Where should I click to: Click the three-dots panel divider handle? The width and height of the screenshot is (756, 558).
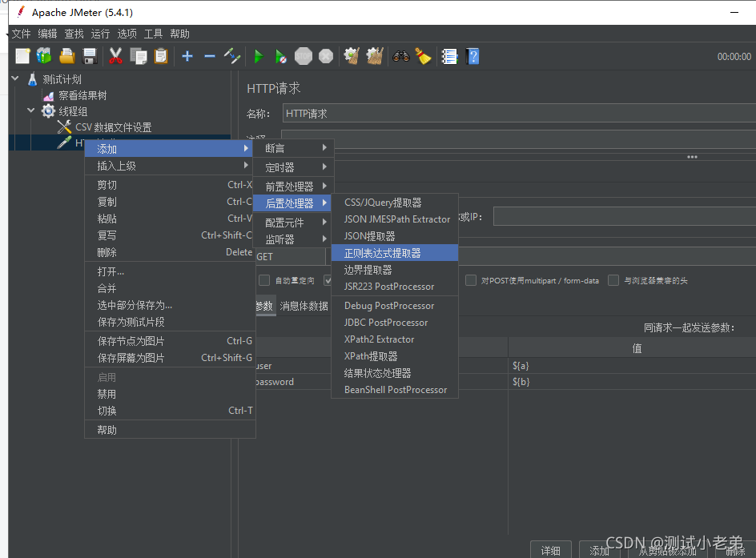click(693, 157)
